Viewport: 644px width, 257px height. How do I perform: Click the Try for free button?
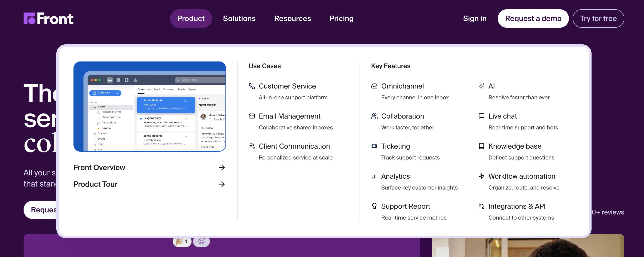pyautogui.click(x=598, y=18)
